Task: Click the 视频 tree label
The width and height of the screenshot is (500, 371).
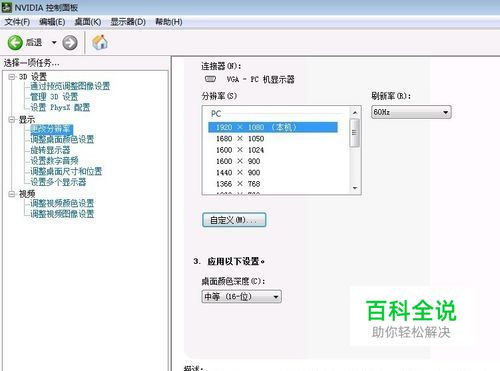Action: (27, 194)
